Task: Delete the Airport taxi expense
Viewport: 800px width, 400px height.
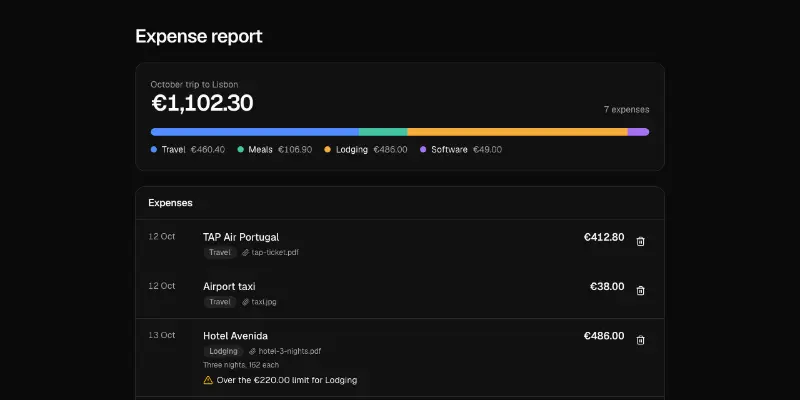Action: point(640,290)
